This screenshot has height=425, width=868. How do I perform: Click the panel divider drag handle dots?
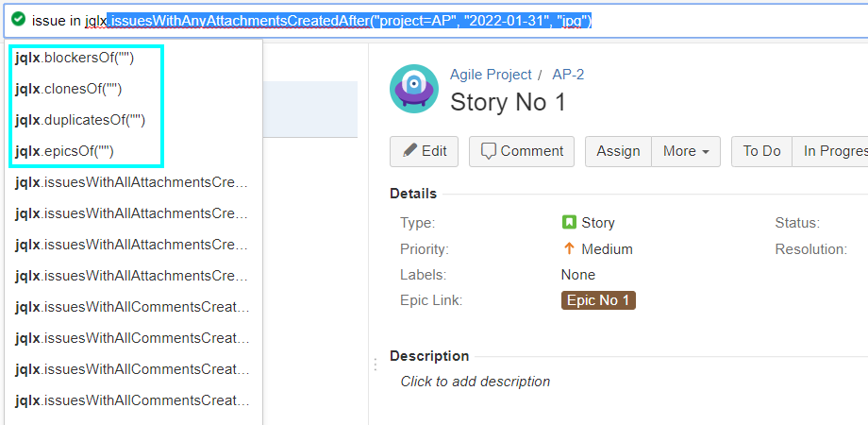[x=376, y=364]
